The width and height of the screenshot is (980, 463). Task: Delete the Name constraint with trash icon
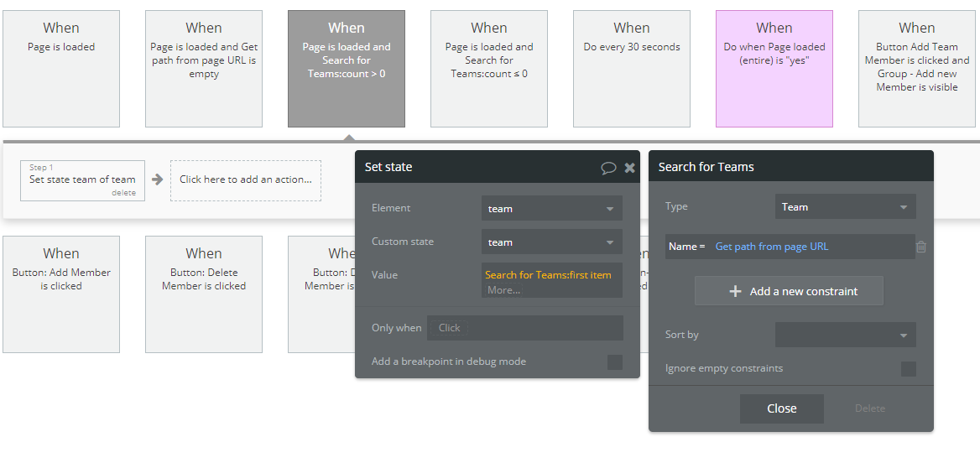(921, 247)
